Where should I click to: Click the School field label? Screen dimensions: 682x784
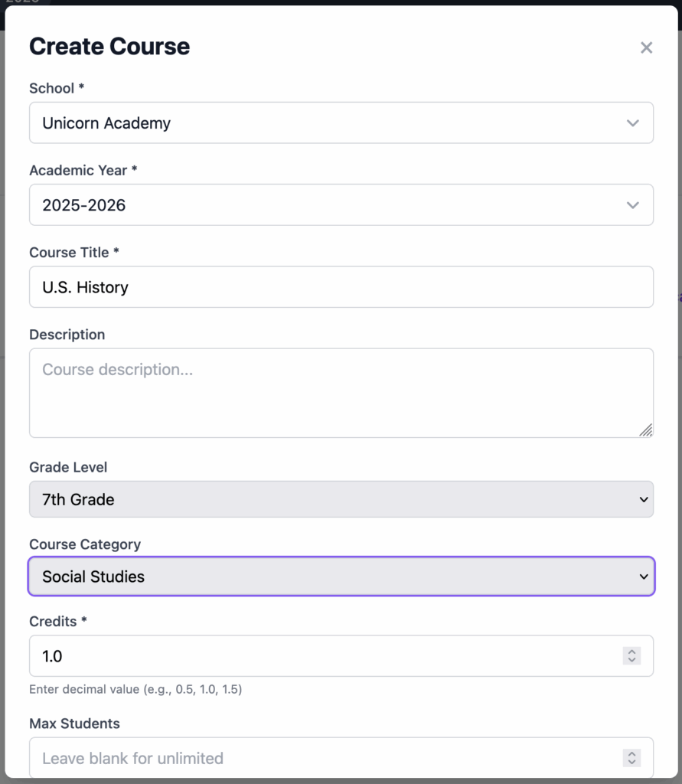click(x=51, y=89)
